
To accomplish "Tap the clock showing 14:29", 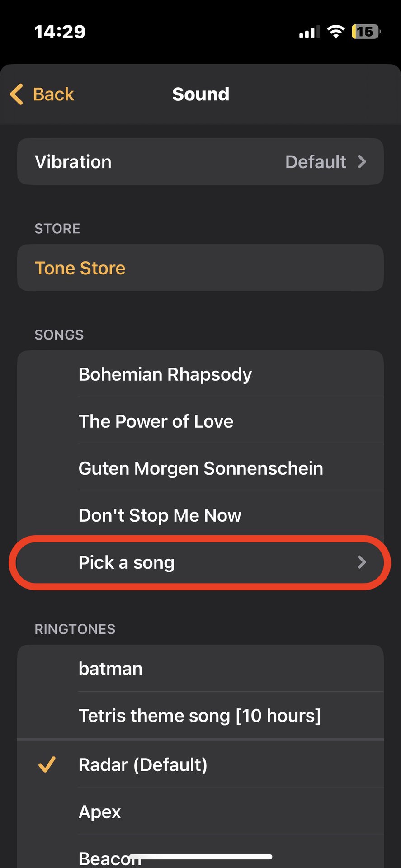I will [60, 32].
